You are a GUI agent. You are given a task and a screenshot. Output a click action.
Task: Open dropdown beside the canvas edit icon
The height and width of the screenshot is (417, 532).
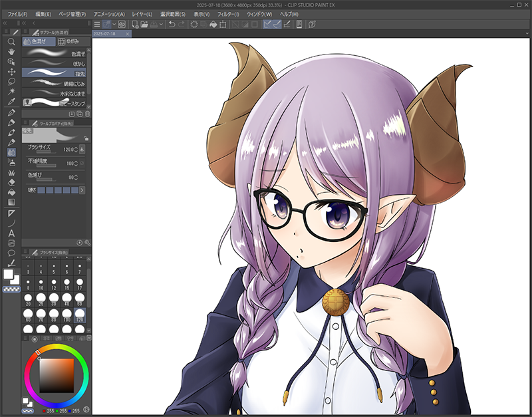(x=114, y=25)
